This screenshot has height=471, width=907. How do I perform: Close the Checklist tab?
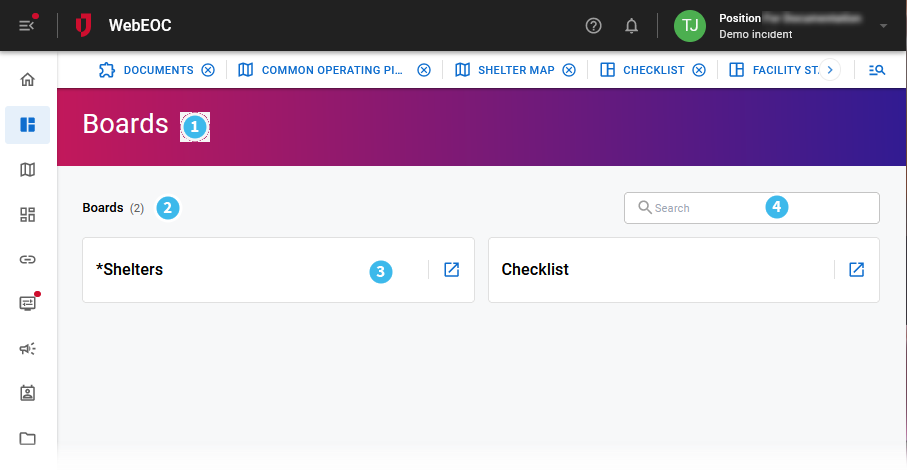(699, 70)
